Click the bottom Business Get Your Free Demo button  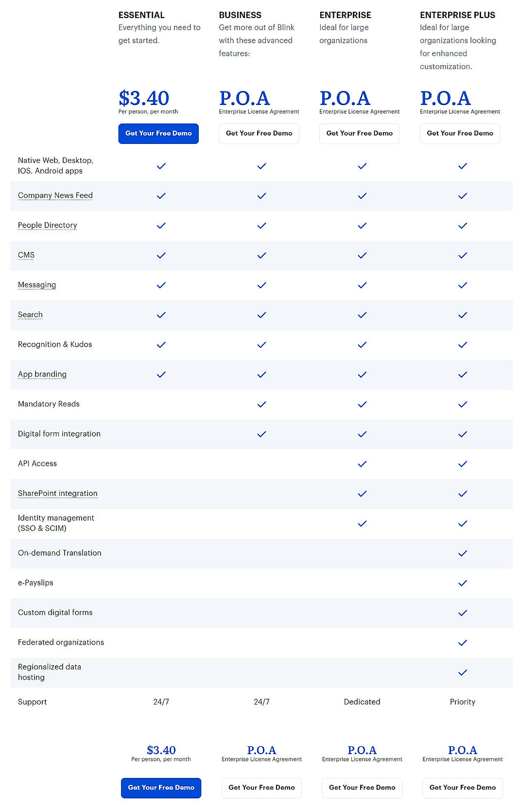pos(261,788)
